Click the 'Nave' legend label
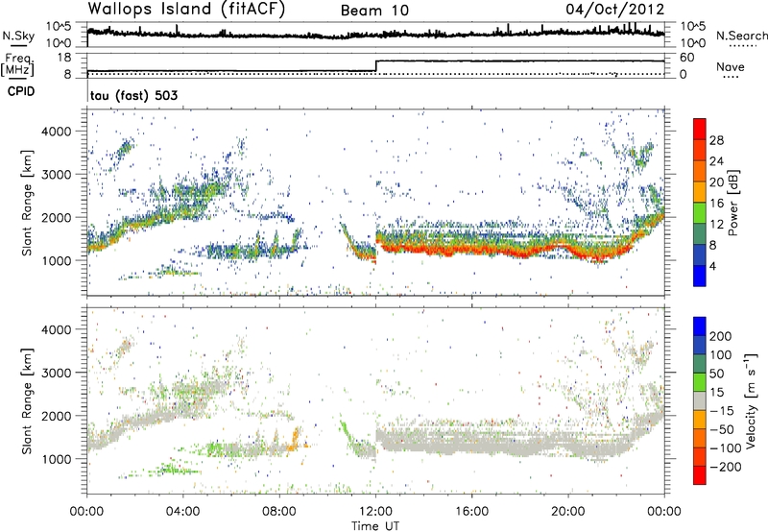Screen dimensions: 768x532 pos(731,66)
